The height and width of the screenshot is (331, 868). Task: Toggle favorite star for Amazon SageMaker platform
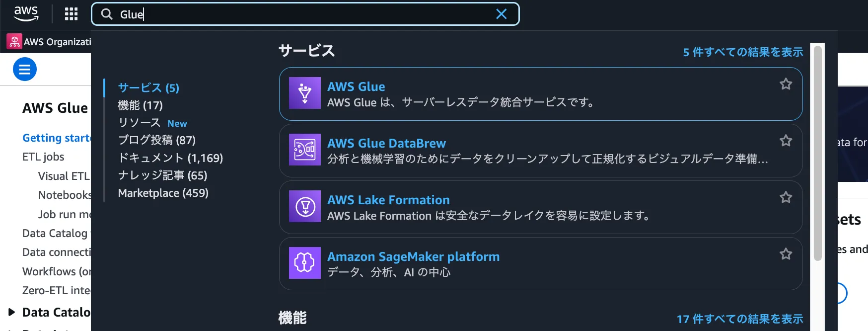pyautogui.click(x=786, y=254)
